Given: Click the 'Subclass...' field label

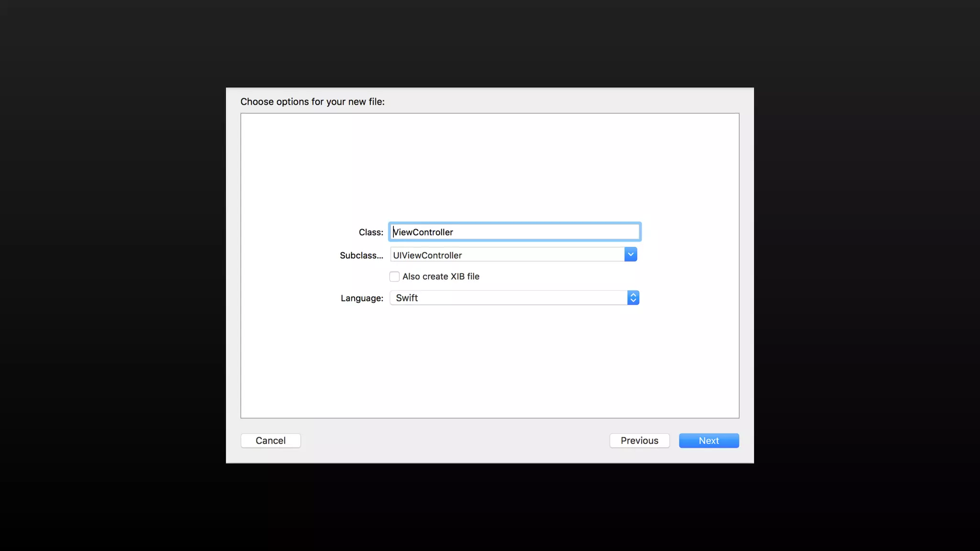Looking at the screenshot, I should pos(361,255).
